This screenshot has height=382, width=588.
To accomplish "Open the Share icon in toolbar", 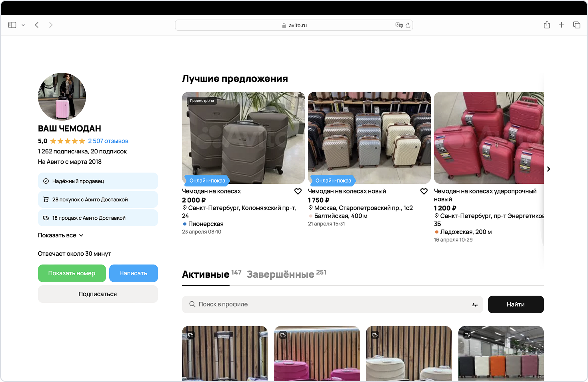I will pyautogui.click(x=547, y=25).
